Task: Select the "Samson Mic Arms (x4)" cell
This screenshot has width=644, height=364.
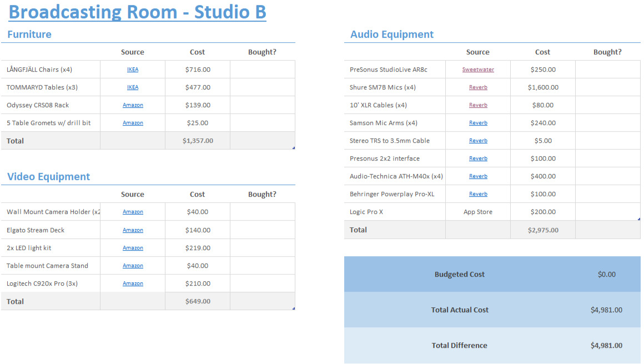Action: click(x=395, y=123)
